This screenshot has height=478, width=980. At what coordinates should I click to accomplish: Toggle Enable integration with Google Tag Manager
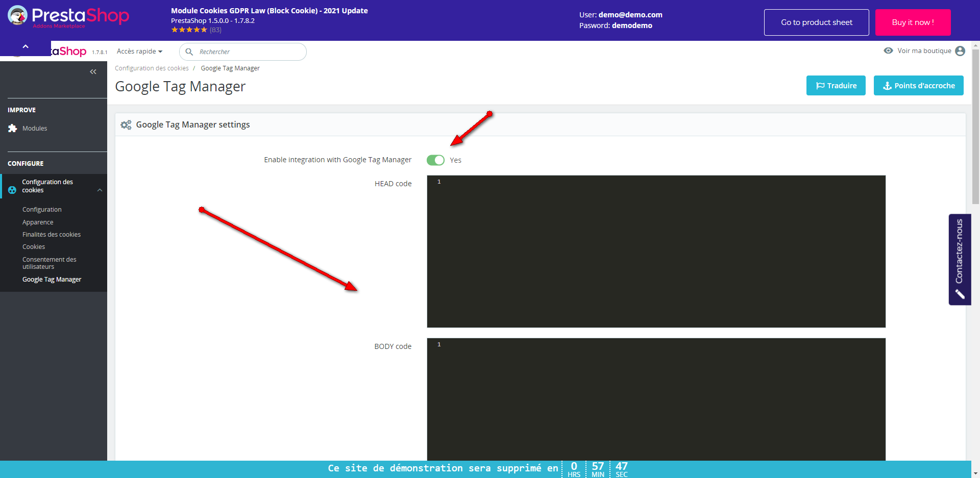coord(436,160)
